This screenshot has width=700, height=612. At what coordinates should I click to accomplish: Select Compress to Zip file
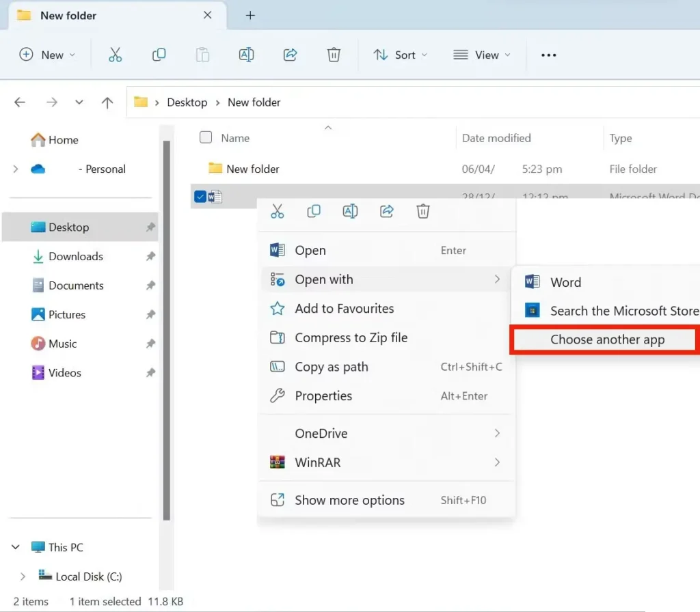[x=351, y=337]
